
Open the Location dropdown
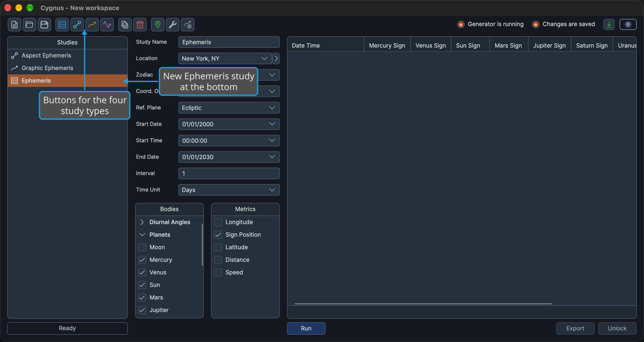point(225,58)
